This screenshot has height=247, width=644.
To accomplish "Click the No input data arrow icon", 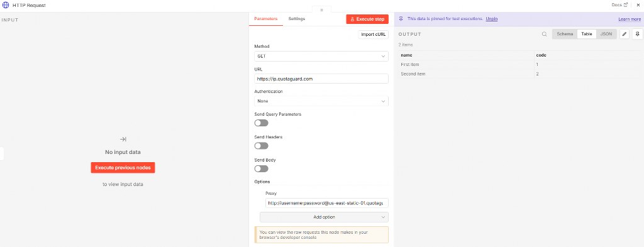I will click(x=123, y=140).
